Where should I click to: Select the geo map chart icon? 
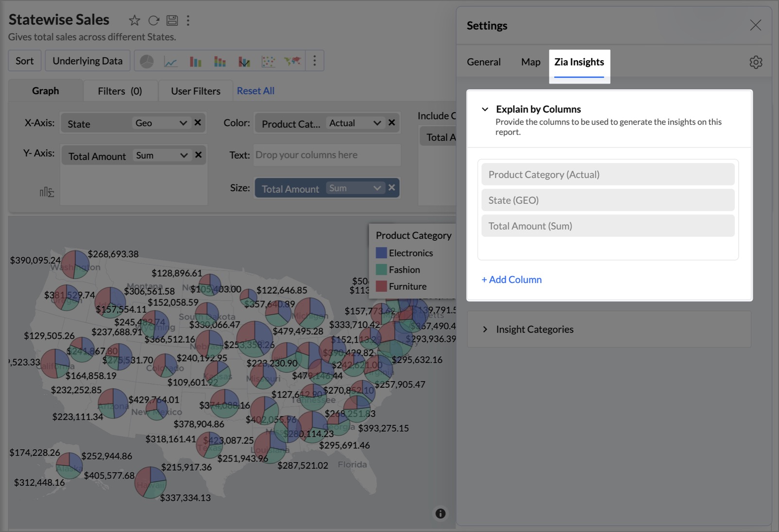coord(292,61)
